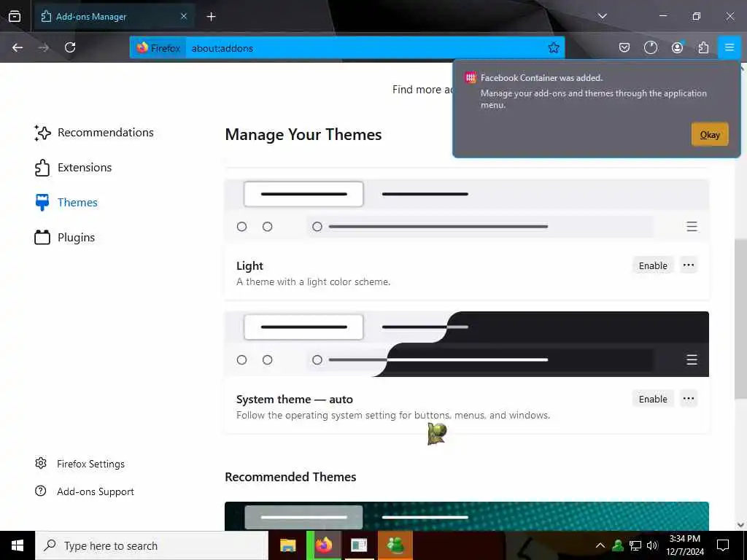The image size is (747, 560).
Task: Click the System theme preview image
Action: pyautogui.click(x=467, y=344)
